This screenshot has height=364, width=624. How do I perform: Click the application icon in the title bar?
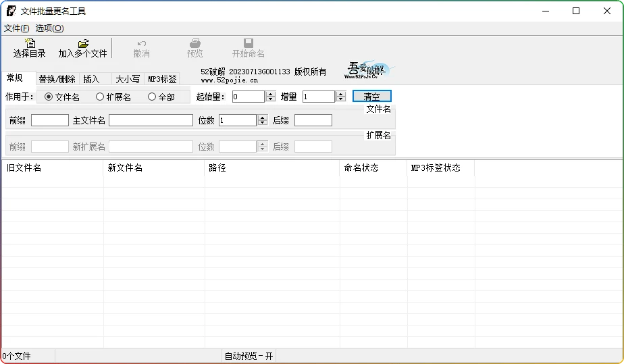click(x=11, y=11)
